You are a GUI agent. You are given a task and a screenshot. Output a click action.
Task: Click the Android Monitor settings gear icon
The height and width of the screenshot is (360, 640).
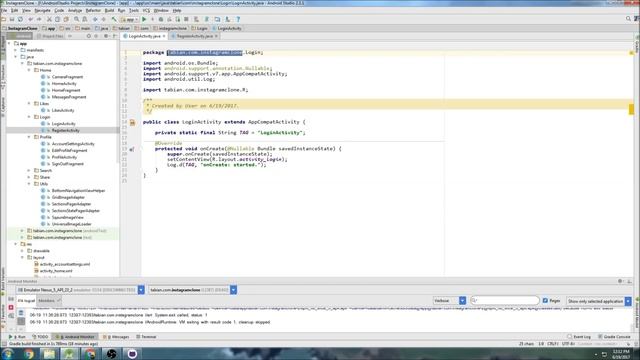click(620, 281)
